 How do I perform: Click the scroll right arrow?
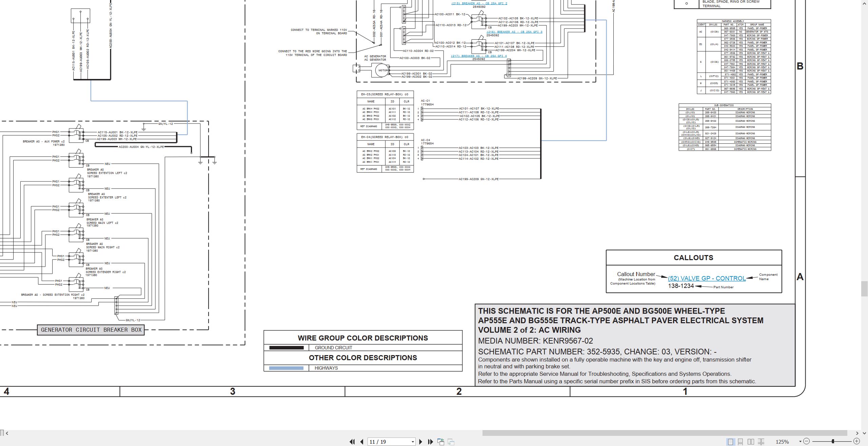click(x=857, y=433)
